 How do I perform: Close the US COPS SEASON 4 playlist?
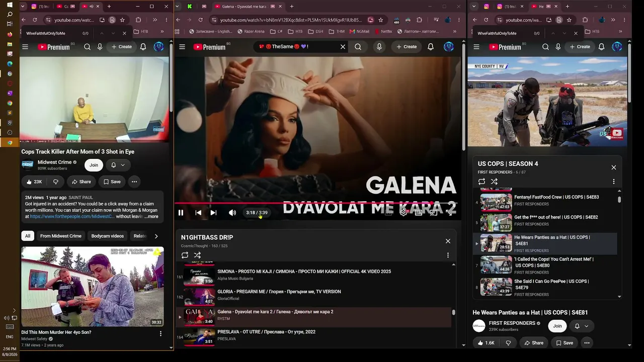(x=613, y=167)
